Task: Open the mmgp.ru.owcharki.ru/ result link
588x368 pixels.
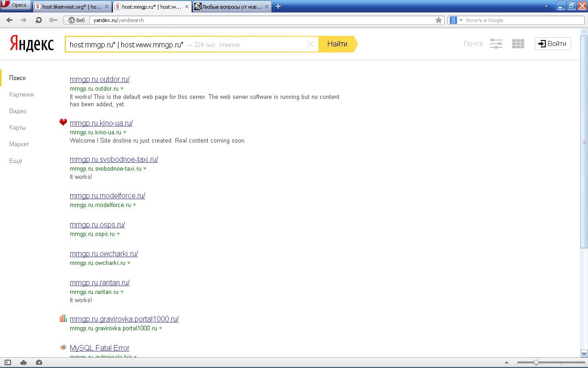Action: [104, 253]
